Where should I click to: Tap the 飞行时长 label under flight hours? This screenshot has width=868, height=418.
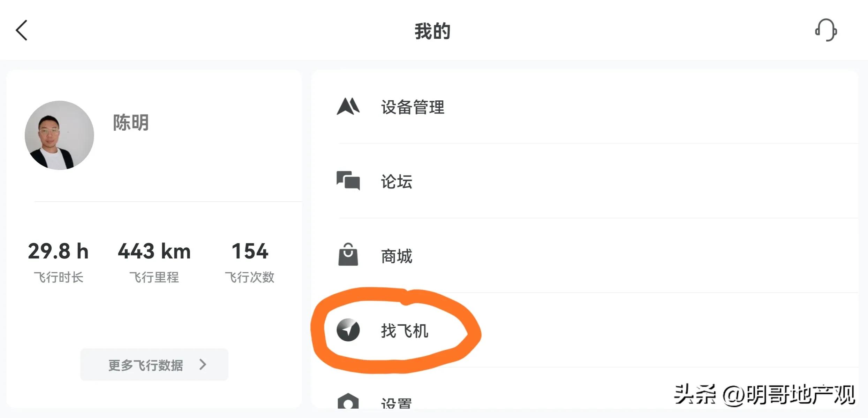(x=58, y=277)
